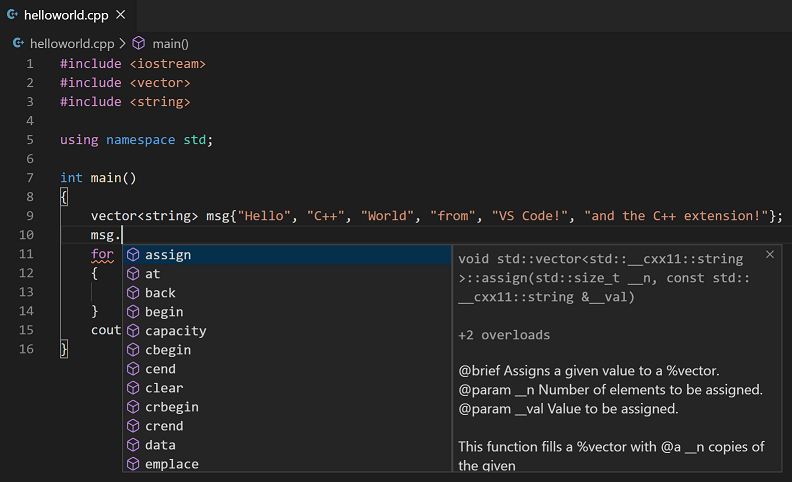
Task: Click the '+2 overloads' text in documentation
Action: [x=504, y=335]
